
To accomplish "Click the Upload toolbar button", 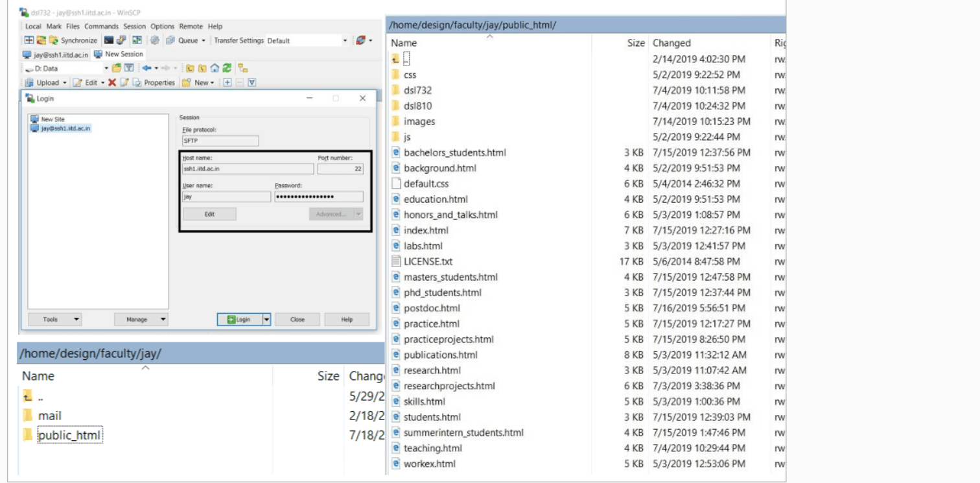I will point(42,83).
